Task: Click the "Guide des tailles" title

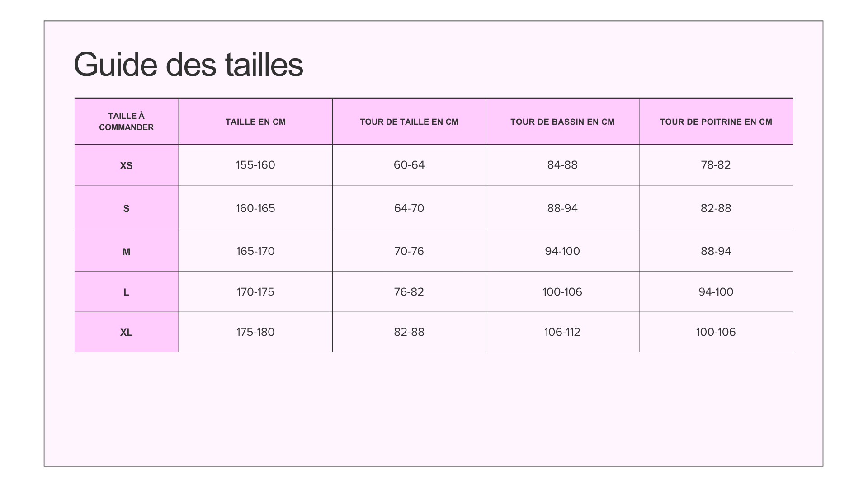Action: [x=188, y=65]
